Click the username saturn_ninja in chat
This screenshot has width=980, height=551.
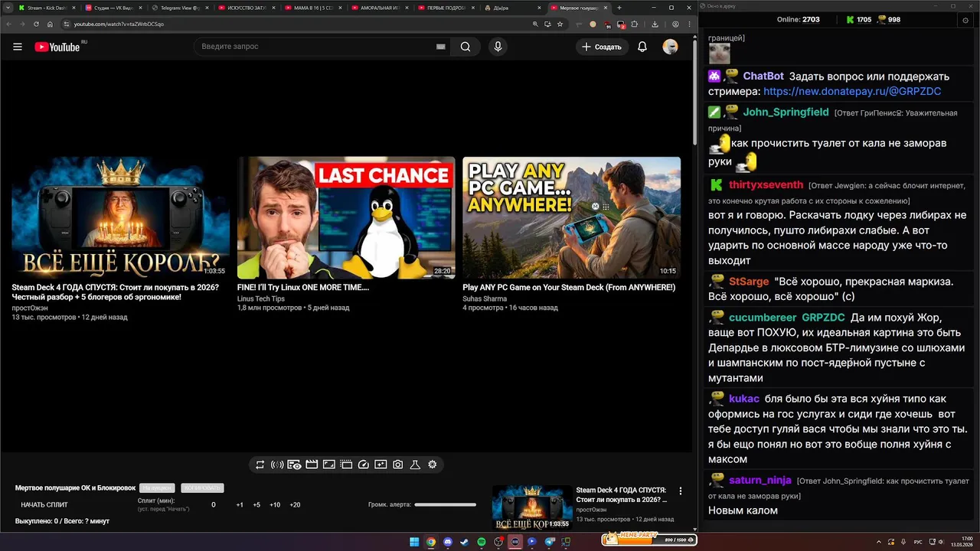pyautogui.click(x=759, y=480)
